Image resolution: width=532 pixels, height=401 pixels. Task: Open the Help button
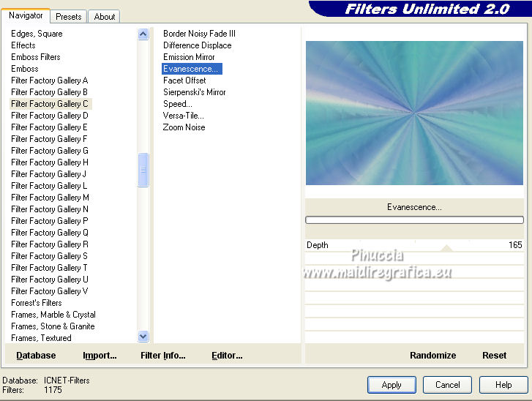(x=503, y=385)
